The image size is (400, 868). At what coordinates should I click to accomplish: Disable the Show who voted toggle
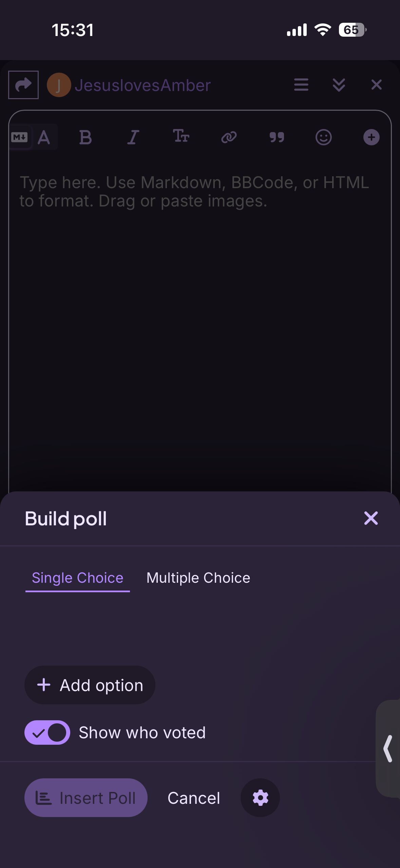tap(47, 733)
